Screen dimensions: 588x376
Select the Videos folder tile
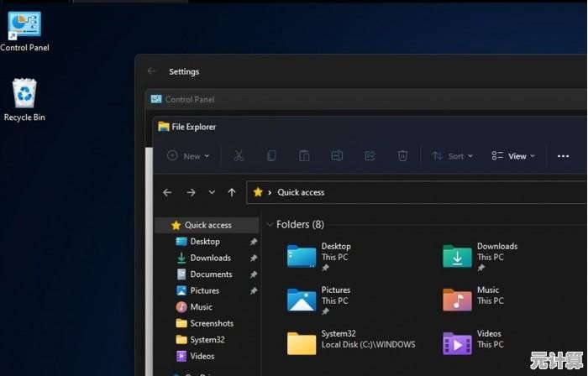(473, 343)
